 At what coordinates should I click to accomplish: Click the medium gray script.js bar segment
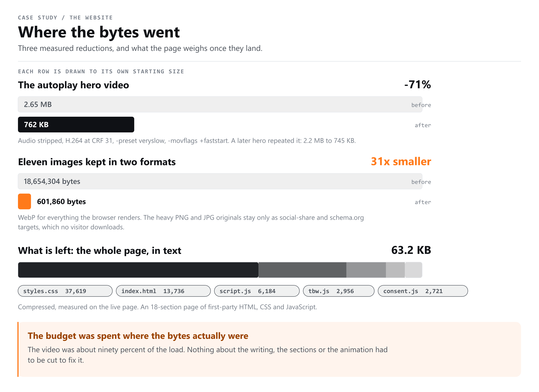click(x=366, y=270)
